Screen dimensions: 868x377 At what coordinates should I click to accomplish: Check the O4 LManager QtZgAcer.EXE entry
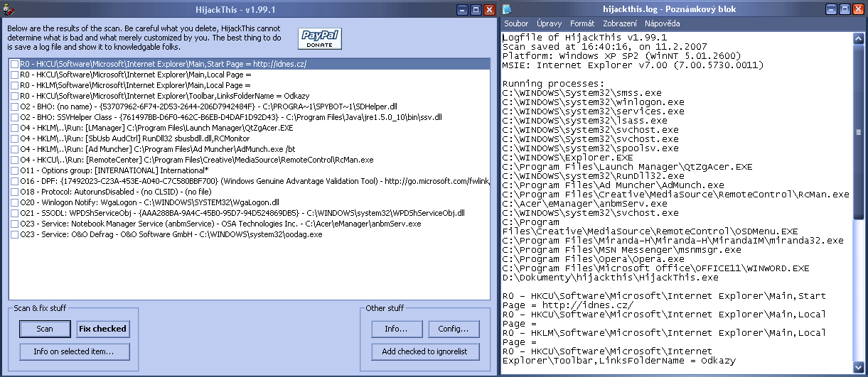[x=15, y=128]
